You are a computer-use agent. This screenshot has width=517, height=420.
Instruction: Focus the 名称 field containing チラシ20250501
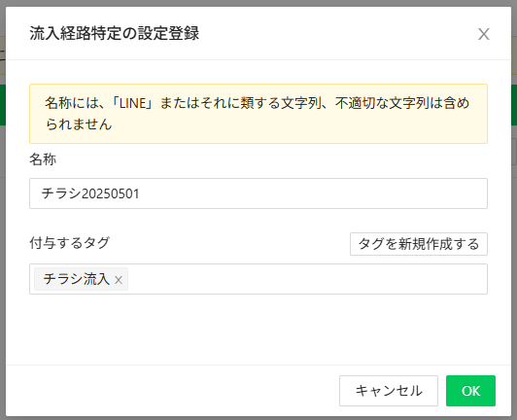(x=258, y=193)
